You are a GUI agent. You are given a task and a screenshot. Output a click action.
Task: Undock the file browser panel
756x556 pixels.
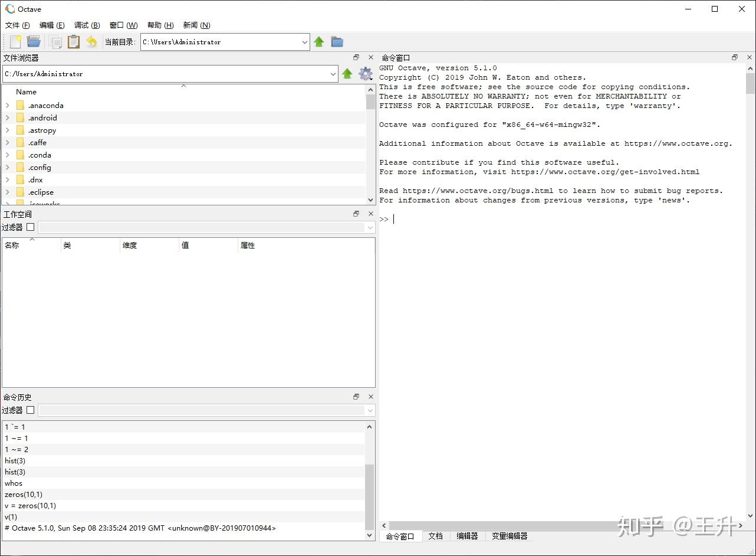[356, 57]
